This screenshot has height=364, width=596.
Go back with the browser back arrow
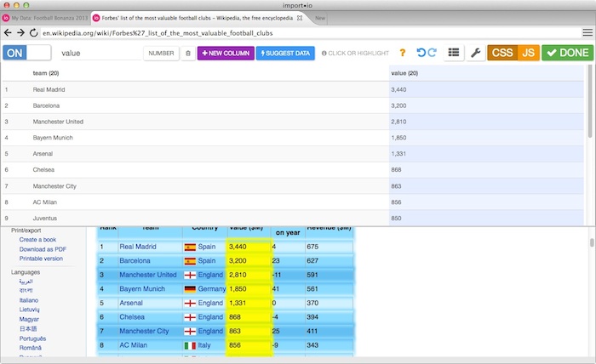pos(8,33)
